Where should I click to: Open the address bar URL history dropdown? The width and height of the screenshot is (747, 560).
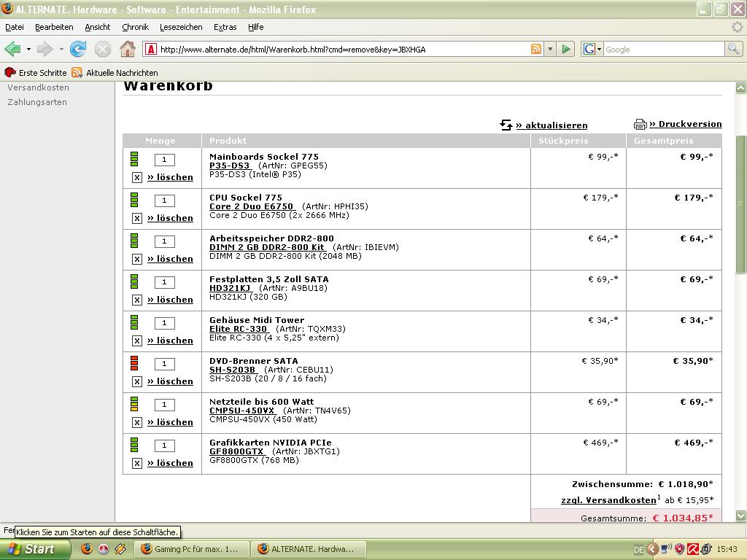click(x=550, y=49)
